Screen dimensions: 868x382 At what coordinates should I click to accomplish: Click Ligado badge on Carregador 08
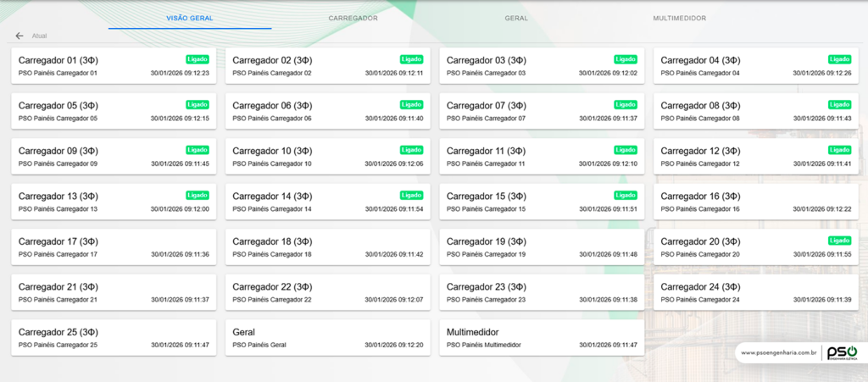tap(840, 104)
